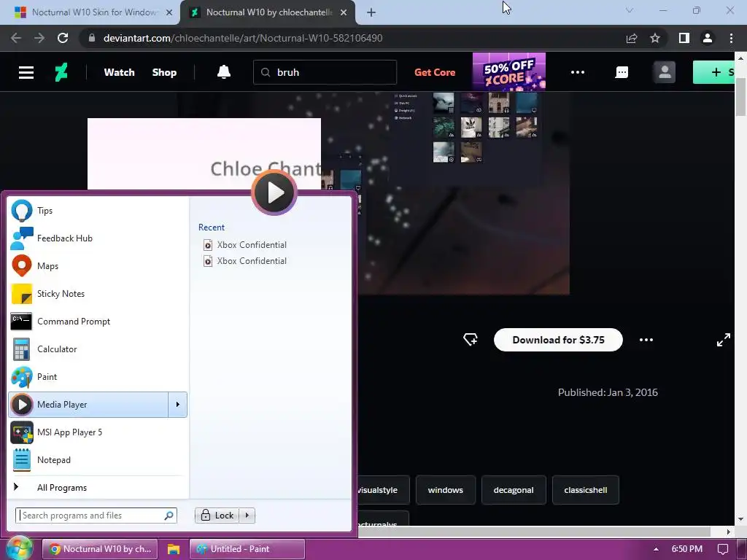Open File Explorer from taskbar
The height and width of the screenshot is (560, 747).
pos(174,549)
